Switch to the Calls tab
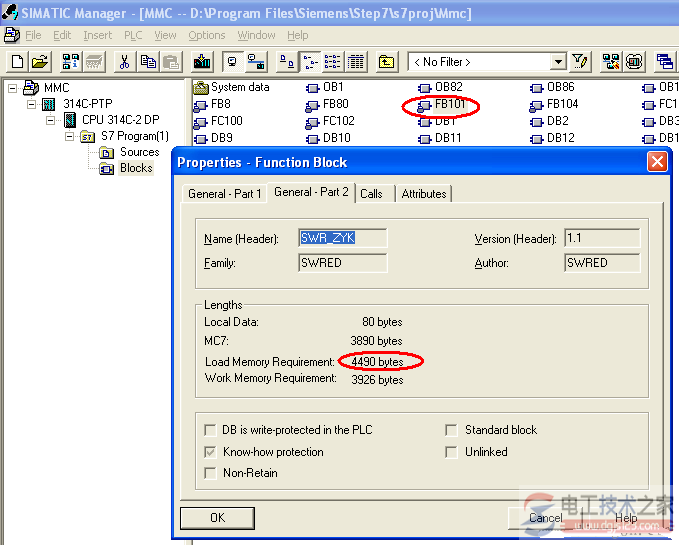 click(375, 194)
